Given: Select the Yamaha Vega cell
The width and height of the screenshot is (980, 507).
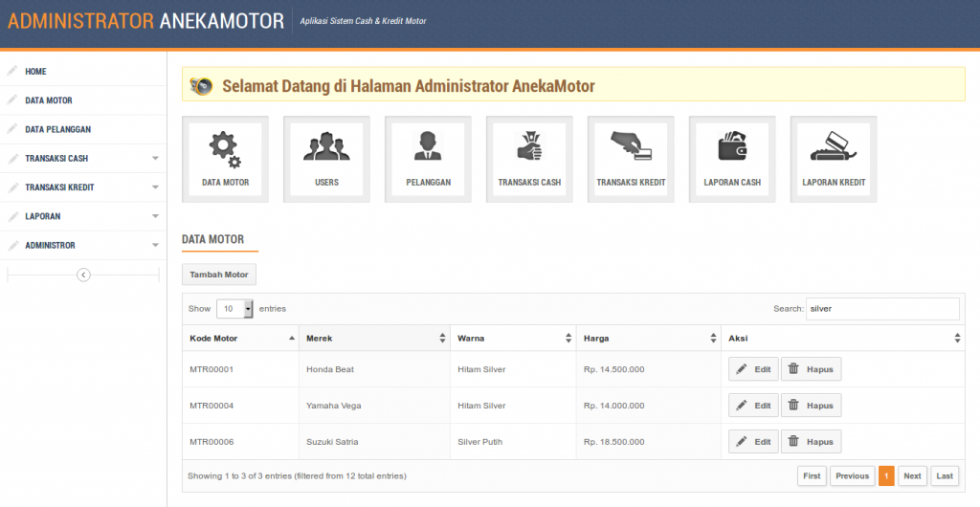Looking at the screenshot, I should (374, 406).
